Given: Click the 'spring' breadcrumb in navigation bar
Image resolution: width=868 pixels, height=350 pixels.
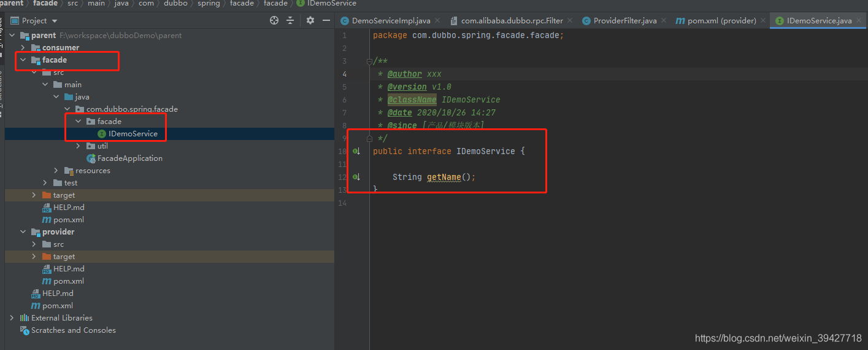Looking at the screenshot, I should pos(209,4).
